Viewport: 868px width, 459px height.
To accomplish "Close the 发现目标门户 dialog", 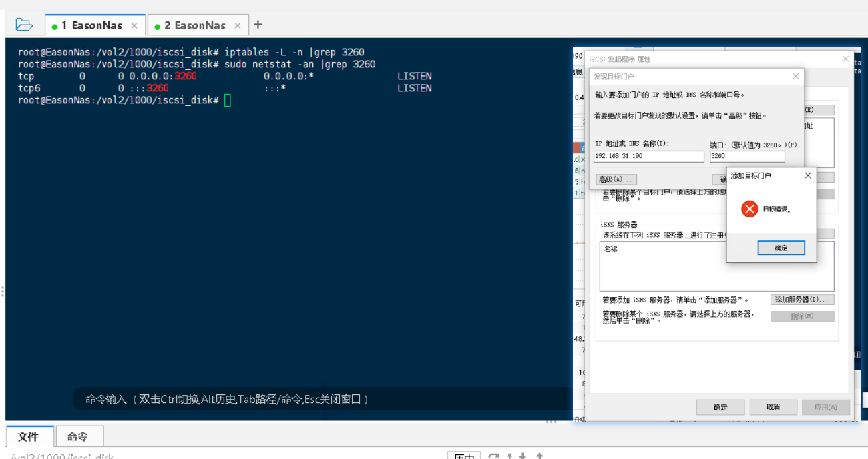I will (795, 77).
